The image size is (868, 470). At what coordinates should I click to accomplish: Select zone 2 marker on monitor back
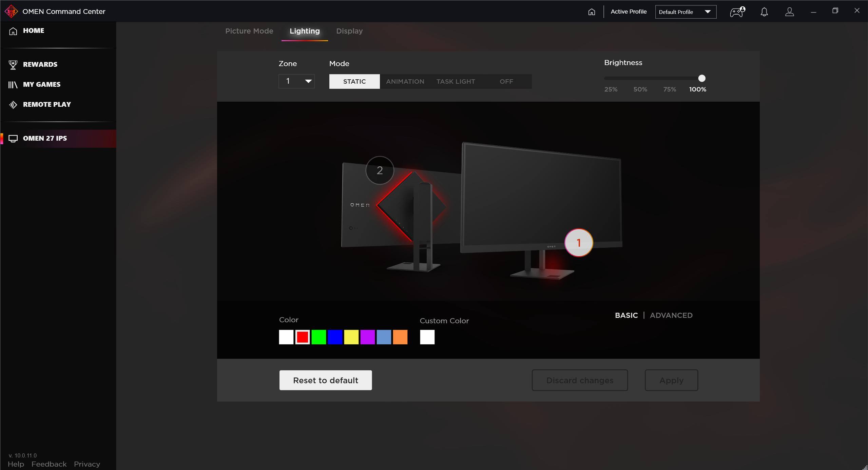(x=379, y=170)
